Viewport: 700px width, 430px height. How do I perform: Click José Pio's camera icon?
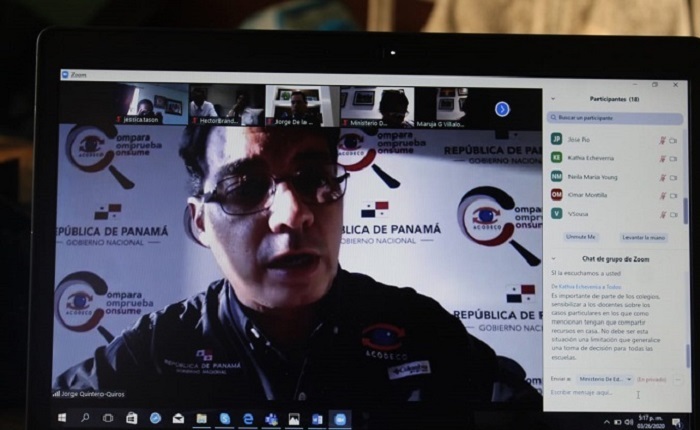(x=673, y=141)
